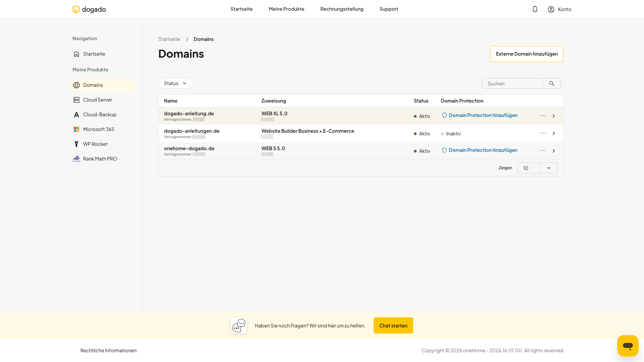Click the Status column header
Screen dimensions: 644x362
tap(421, 101)
